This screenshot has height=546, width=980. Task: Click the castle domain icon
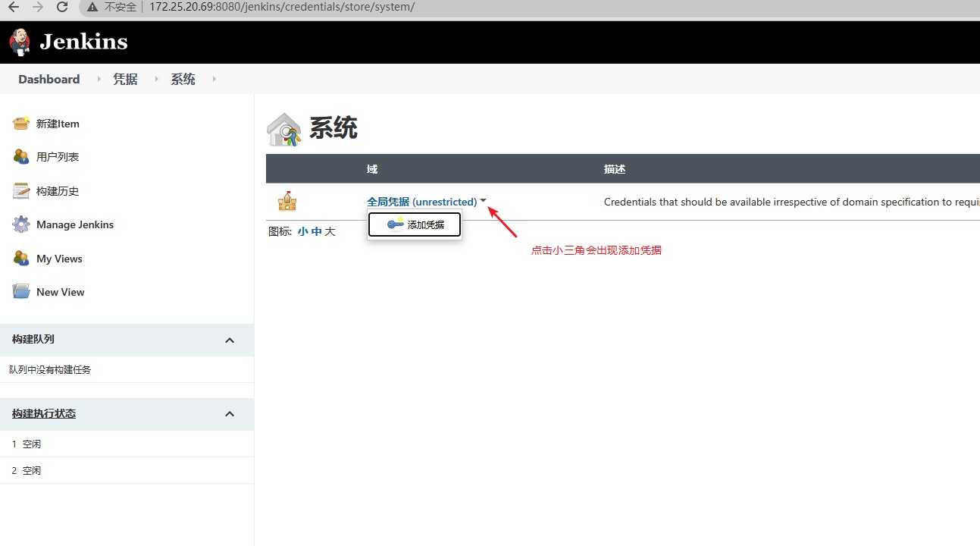287,201
